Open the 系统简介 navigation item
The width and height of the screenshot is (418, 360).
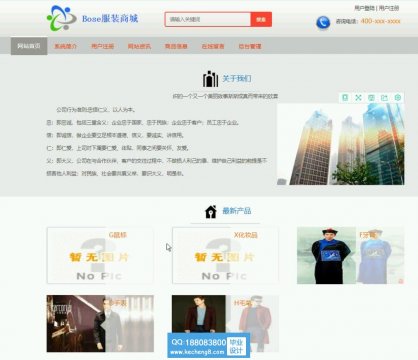coord(66,46)
